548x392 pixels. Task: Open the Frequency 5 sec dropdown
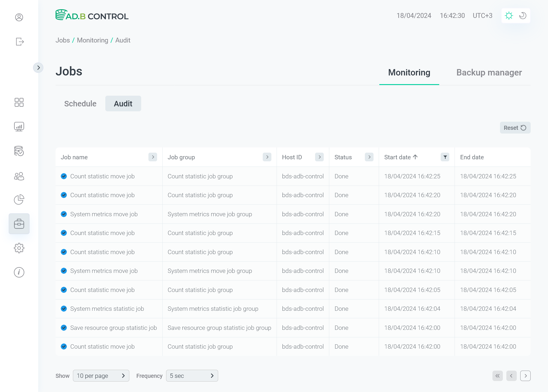192,376
